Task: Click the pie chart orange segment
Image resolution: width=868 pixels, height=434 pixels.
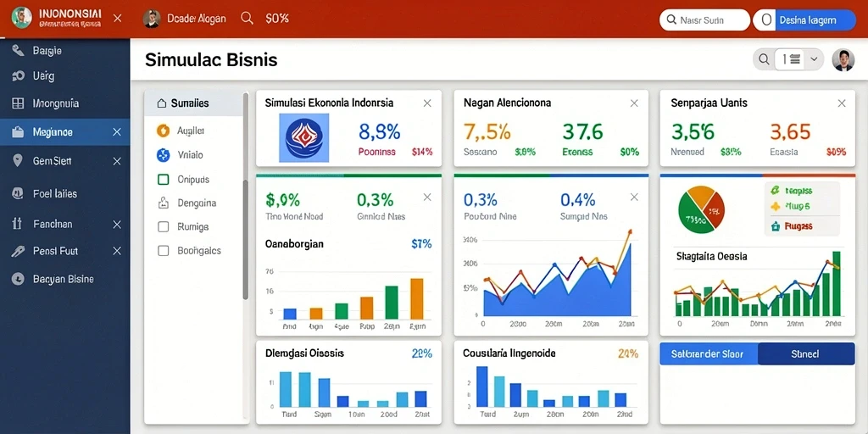Action: click(699, 198)
